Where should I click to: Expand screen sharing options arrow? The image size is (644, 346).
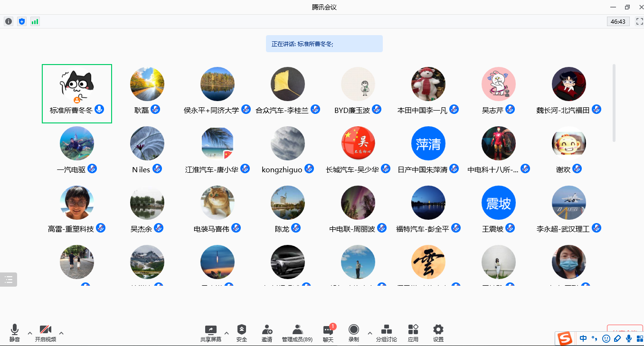click(x=227, y=333)
